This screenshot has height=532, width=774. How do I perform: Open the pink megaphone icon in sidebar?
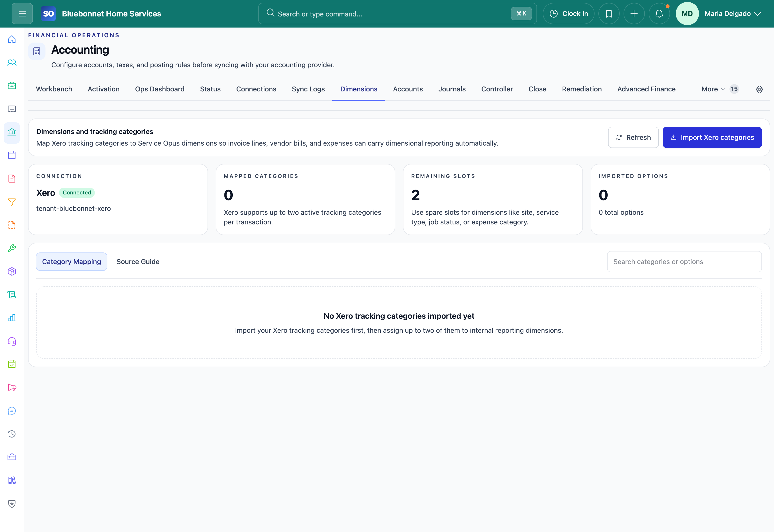[x=12, y=388]
